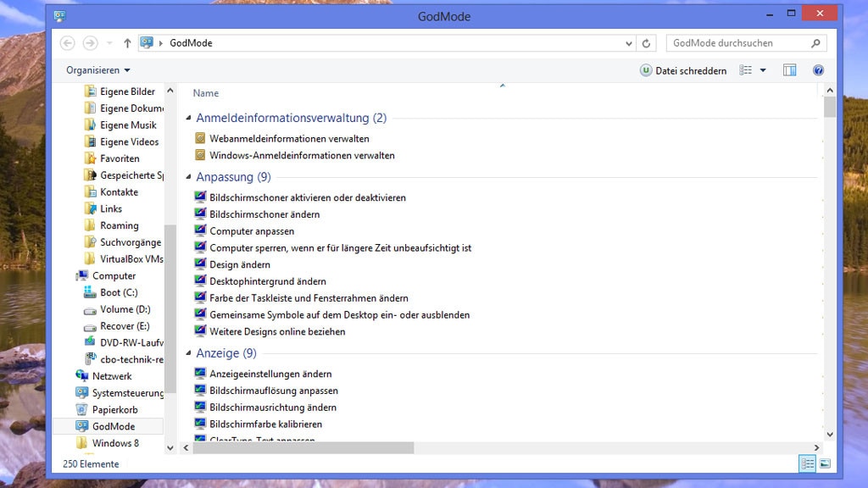Open the Organisieren menu
The width and height of the screenshot is (868, 488).
[x=98, y=70]
